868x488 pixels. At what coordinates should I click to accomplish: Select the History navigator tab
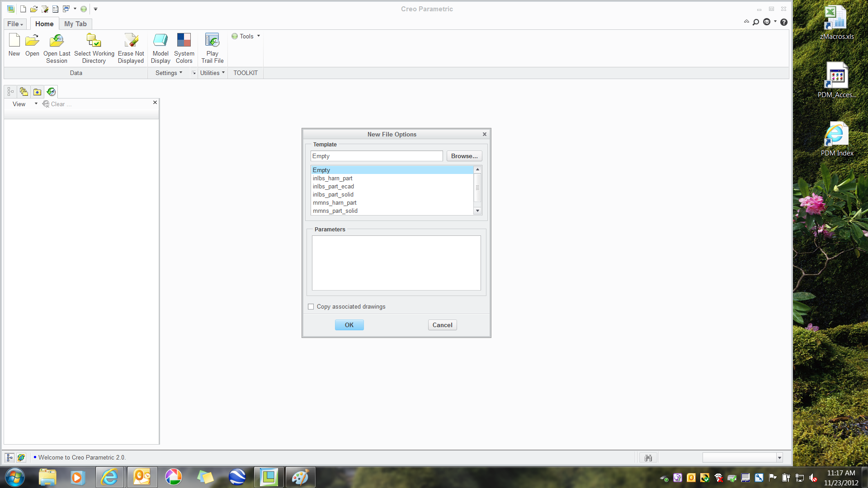pos(51,92)
